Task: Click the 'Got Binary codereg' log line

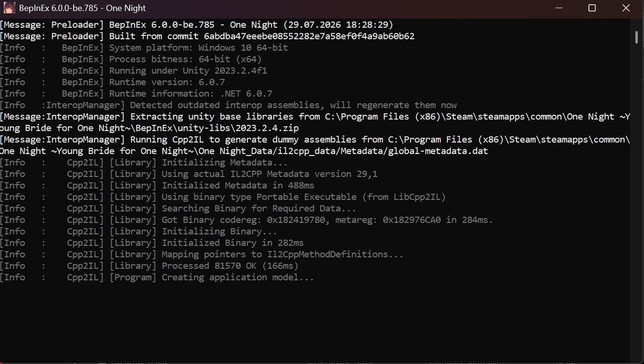Action: click(247, 220)
